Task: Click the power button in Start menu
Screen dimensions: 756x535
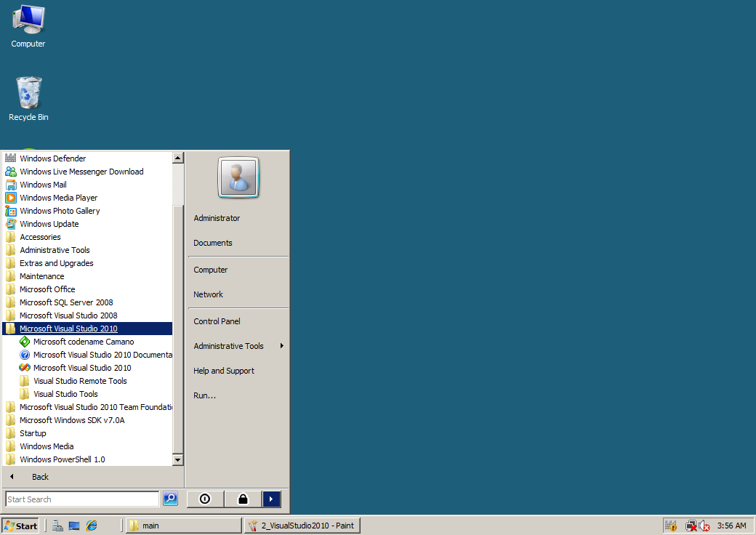Action: 205,499
